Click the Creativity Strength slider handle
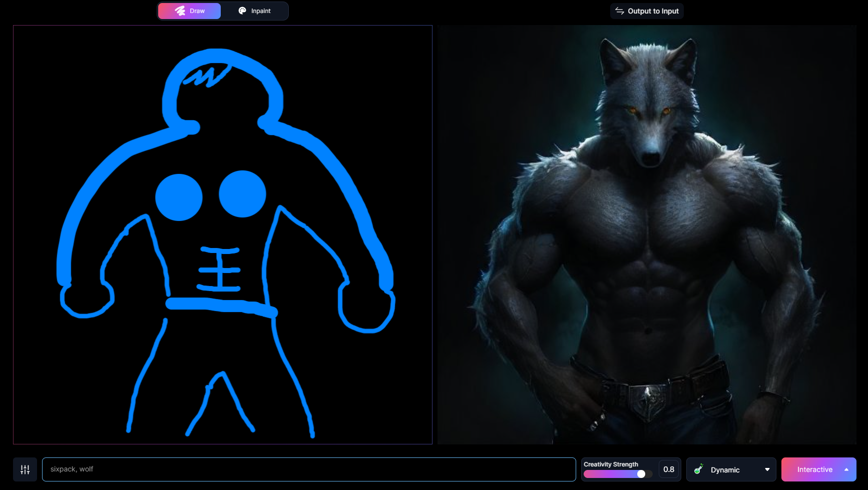The width and height of the screenshot is (868, 490). coord(641,474)
